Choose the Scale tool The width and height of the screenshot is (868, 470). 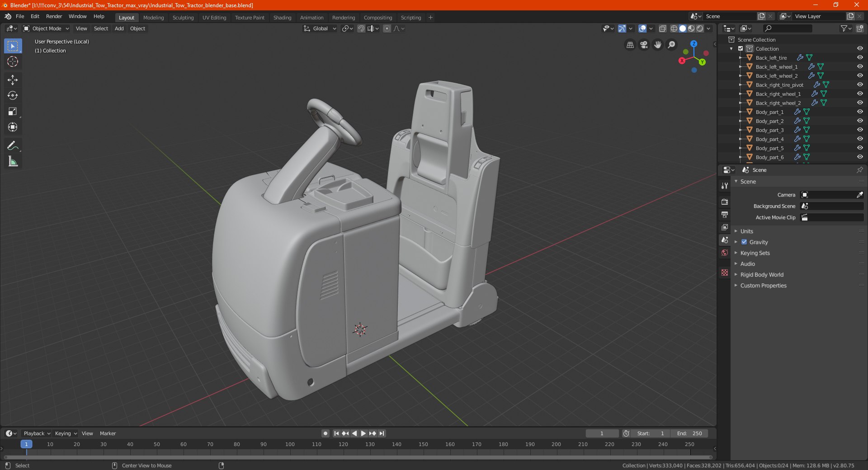pos(13,111)
